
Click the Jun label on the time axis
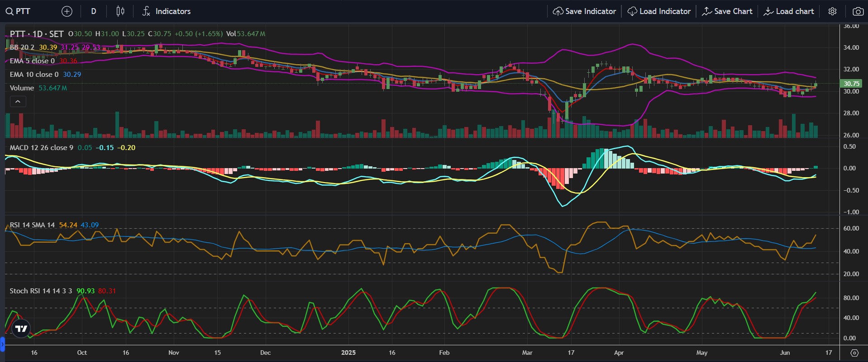(785, 353)
